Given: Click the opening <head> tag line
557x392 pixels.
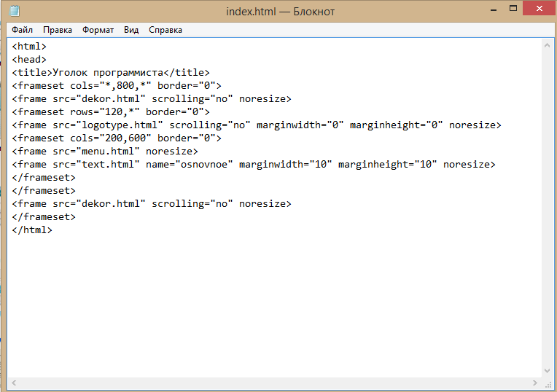Looking at the screenshot, I should tap(29, 59).
